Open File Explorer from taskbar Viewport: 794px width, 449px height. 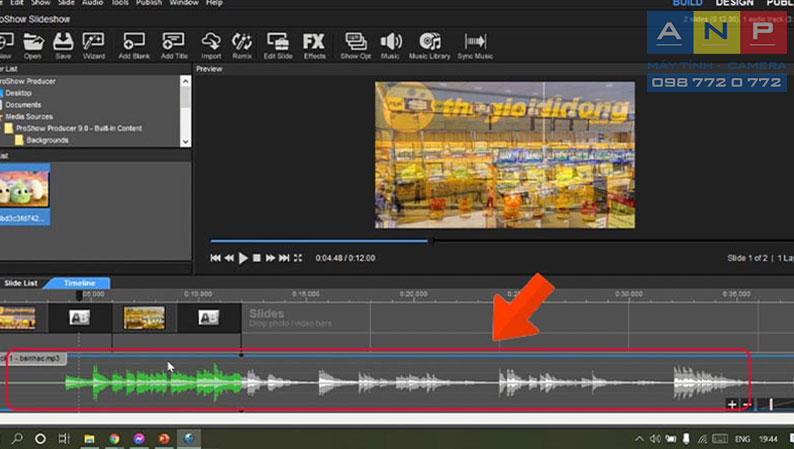tap(89, 438)
